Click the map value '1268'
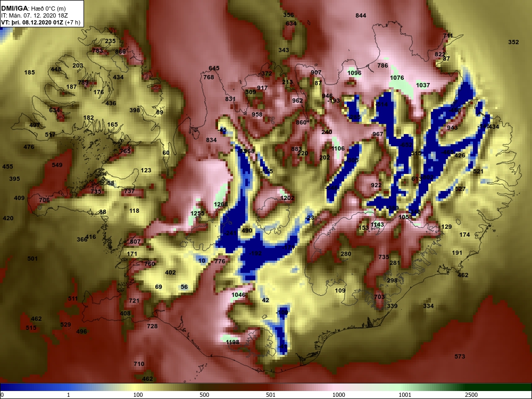This screenshot has width=532, height=399. coord(221,204)
